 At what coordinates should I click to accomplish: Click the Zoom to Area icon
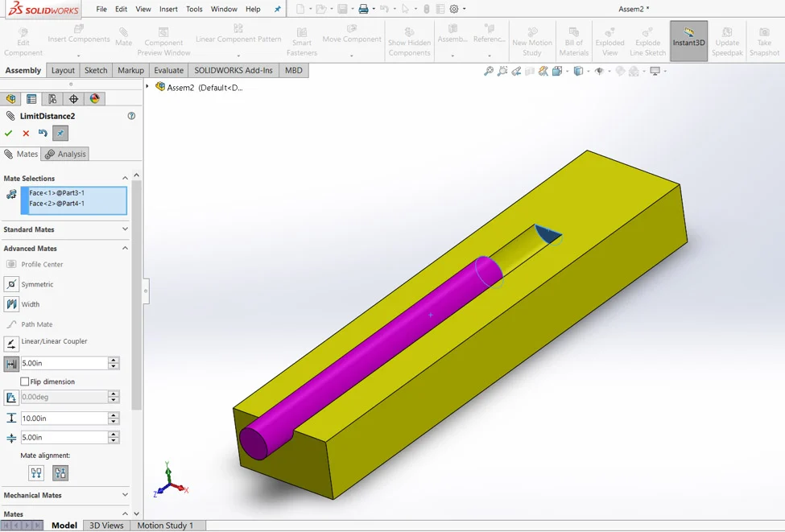click(x=502, y=71)
